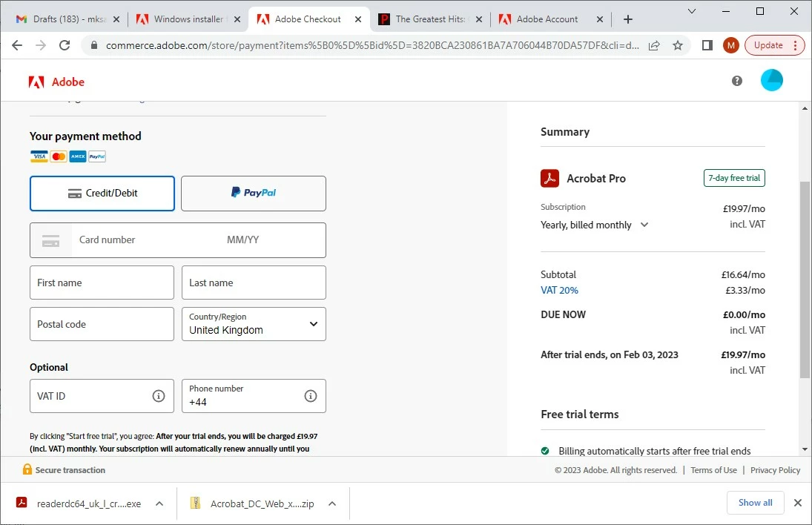Screen dimensions: 812x525
Task: Open the tab search chevron
Action: [691, 11]
